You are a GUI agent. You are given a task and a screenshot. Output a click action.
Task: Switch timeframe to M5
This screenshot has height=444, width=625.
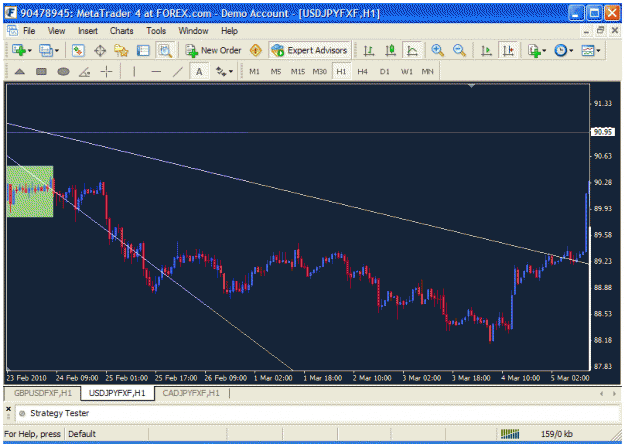point(276,72)
